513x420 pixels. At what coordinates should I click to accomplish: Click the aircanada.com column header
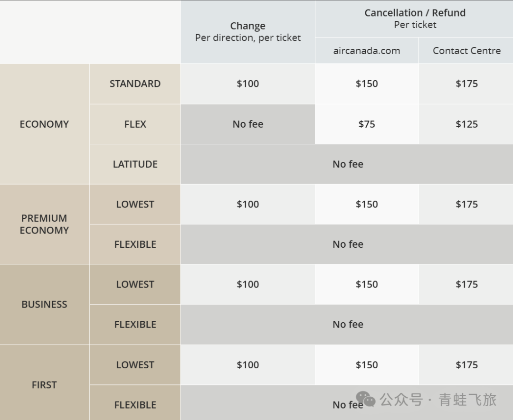[367, 51]
